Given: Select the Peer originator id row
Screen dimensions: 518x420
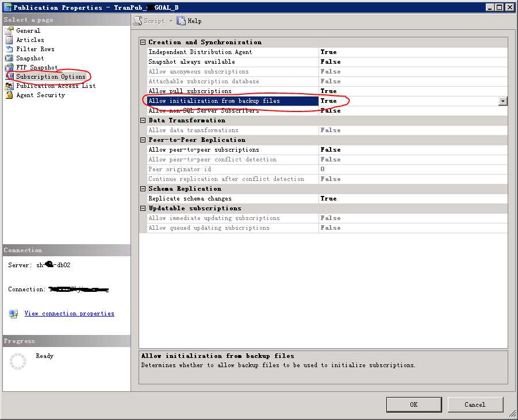Looking at the screenshot, I should 327,169.
